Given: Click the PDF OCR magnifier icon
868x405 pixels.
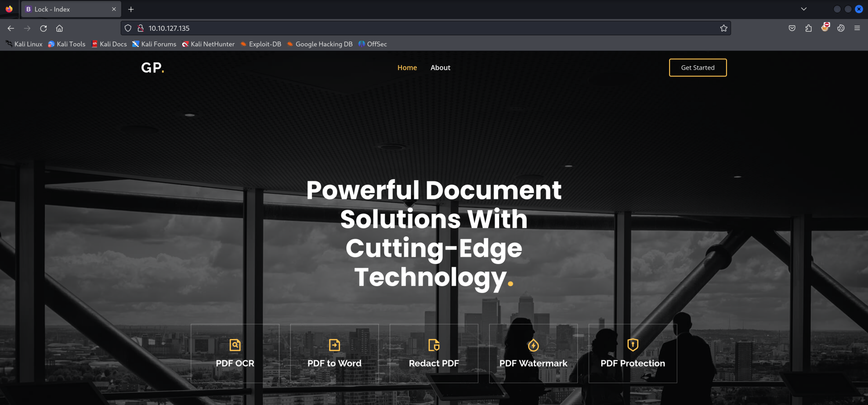Looking at the screenshot, I should point(235,345).
